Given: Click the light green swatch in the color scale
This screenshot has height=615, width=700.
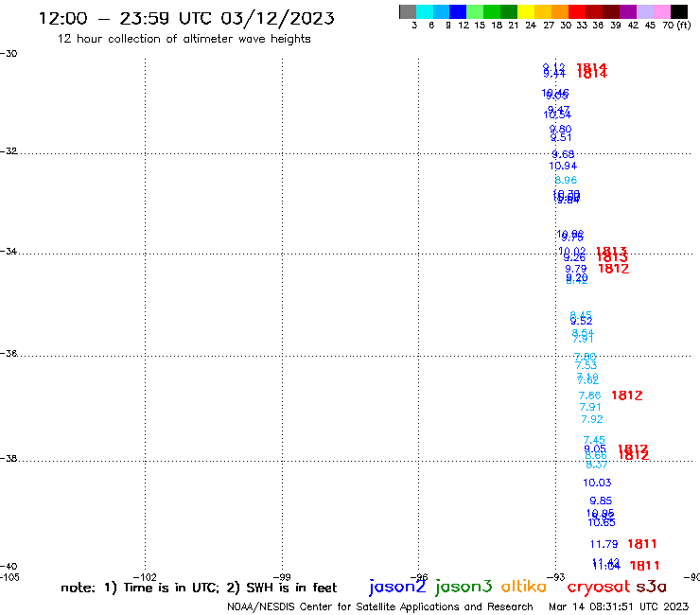Looking at the screenshot, I should click(475, 11).
